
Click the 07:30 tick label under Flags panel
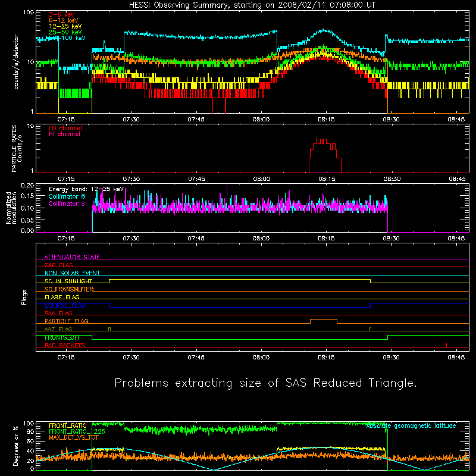[x=131, y=358]
